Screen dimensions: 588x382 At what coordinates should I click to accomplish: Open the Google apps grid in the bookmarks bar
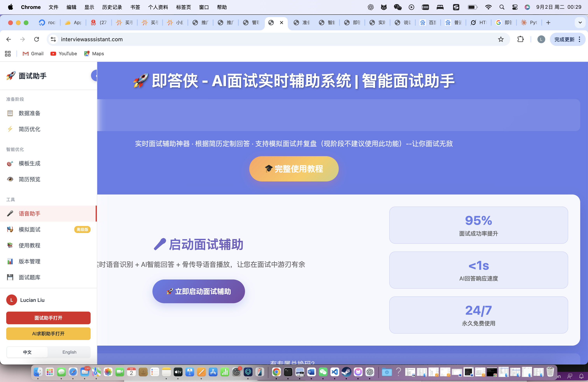(8, 54)
